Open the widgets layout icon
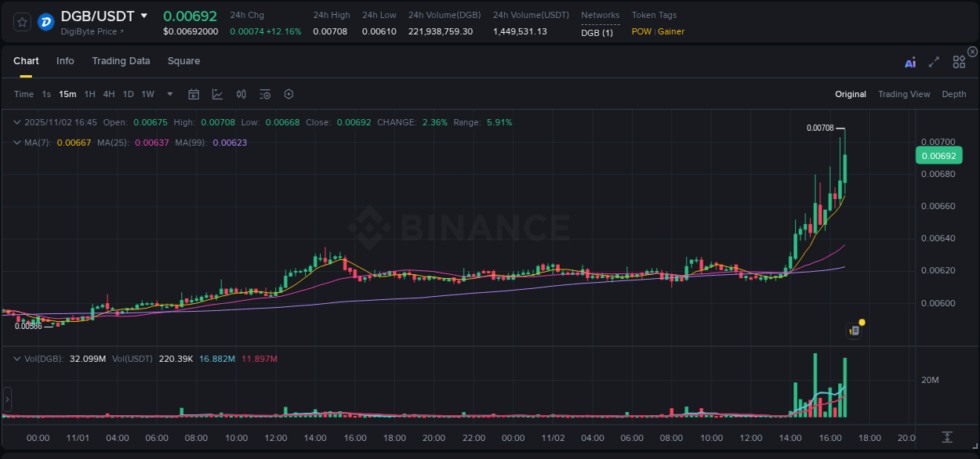 (x=959, y=62)
